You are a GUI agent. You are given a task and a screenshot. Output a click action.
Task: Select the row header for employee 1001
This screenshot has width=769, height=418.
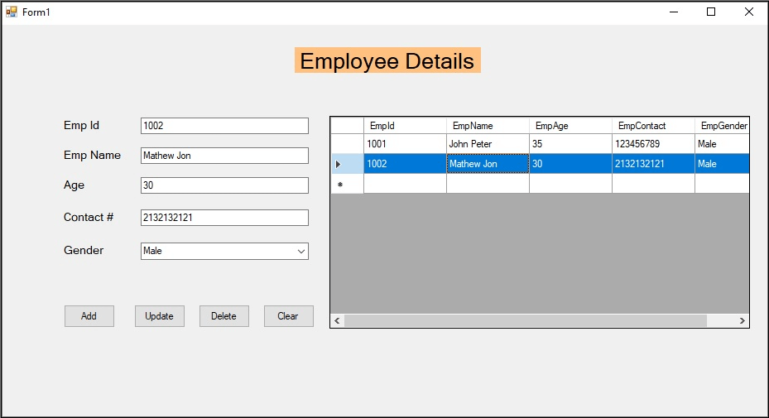click(346, 144)
